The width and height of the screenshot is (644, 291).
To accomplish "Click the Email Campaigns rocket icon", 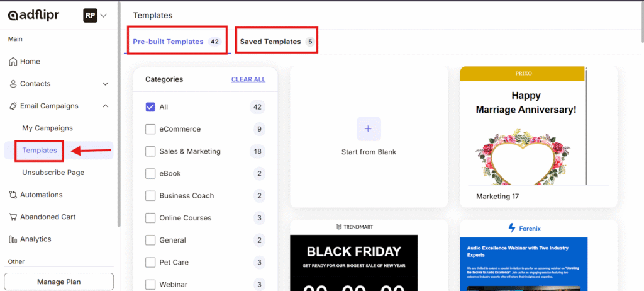I will (13, 106).
